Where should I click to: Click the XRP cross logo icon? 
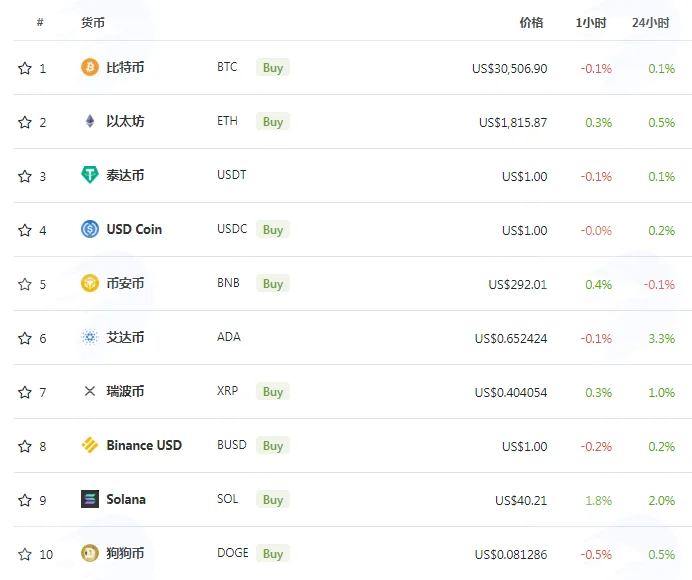[x=90, y=391]
